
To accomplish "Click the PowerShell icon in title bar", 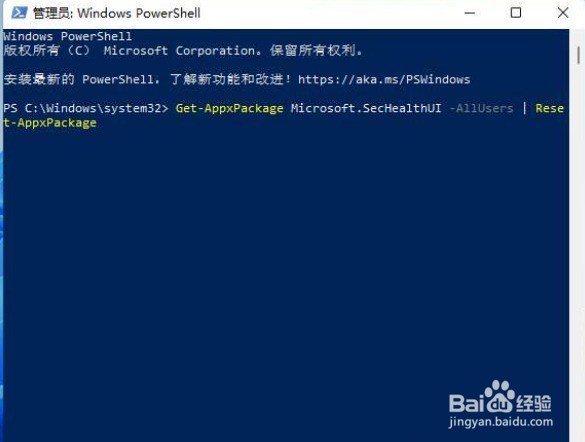I will 19,13.
